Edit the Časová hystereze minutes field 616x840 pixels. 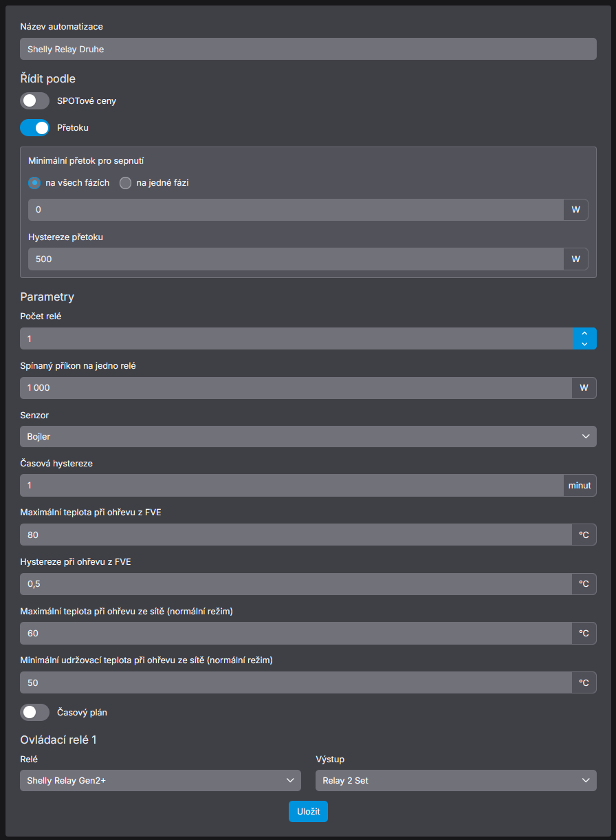(291, 485)
